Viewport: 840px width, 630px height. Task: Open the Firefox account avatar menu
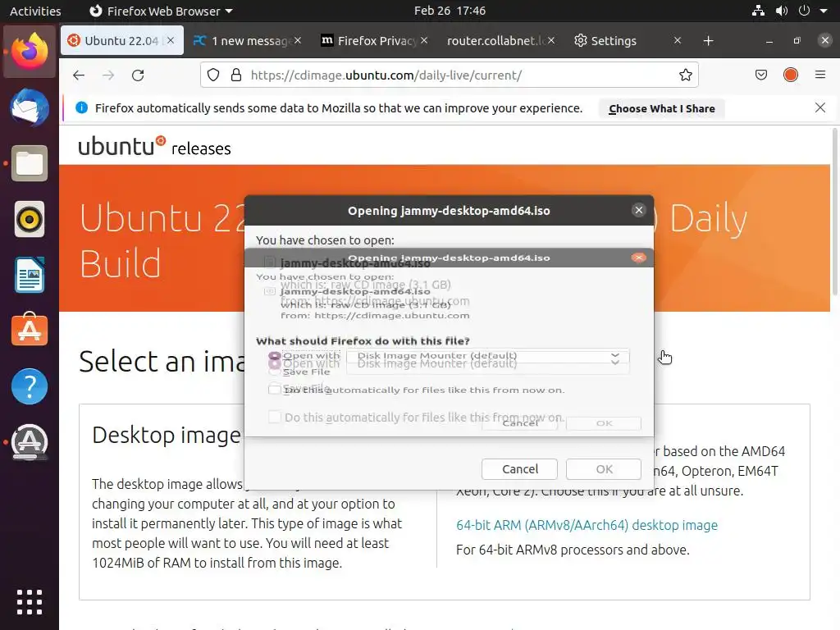[791, 75]
